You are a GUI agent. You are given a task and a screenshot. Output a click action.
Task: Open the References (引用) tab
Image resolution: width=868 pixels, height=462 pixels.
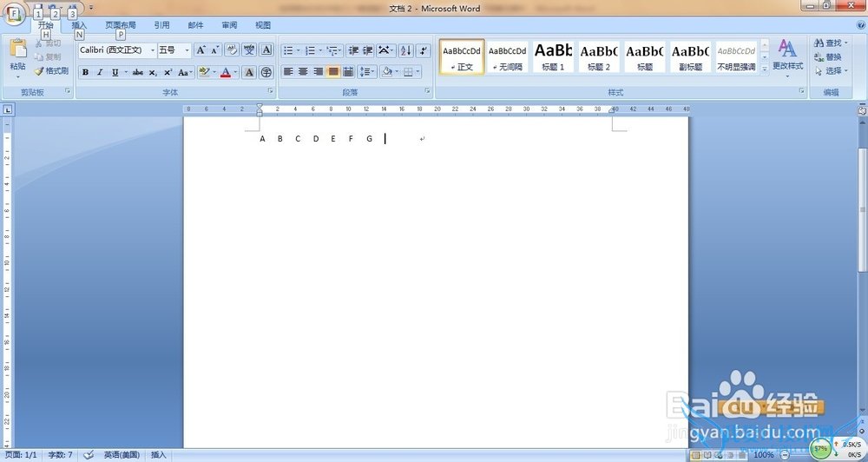click(161, 25)
